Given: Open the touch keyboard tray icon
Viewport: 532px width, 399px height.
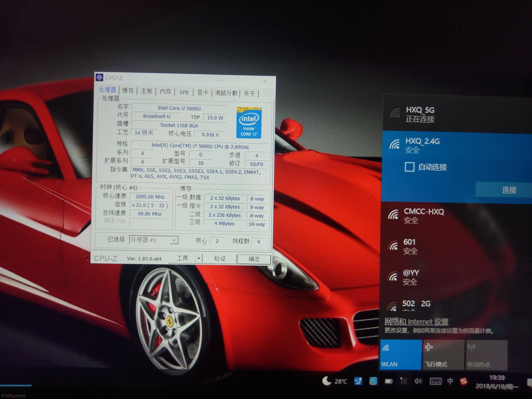Looking at the screenshot, I should click(435, 381).
